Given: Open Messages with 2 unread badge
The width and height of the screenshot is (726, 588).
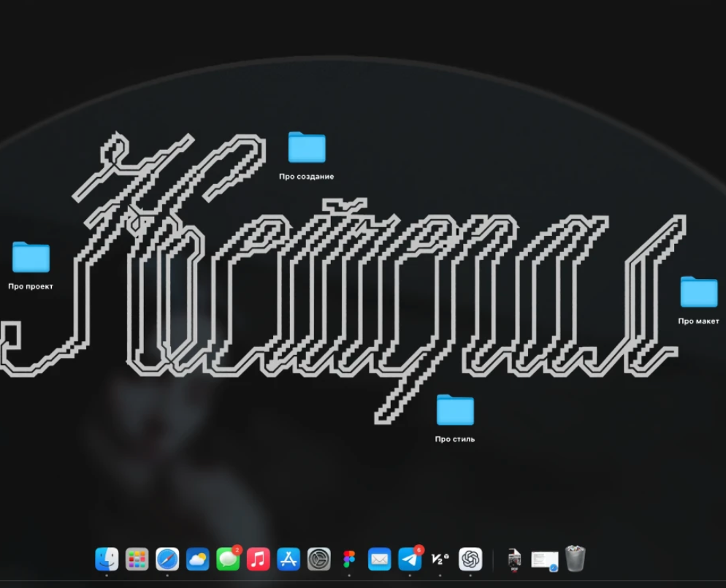Looking at the screenshot, I should tap(228, 560).
